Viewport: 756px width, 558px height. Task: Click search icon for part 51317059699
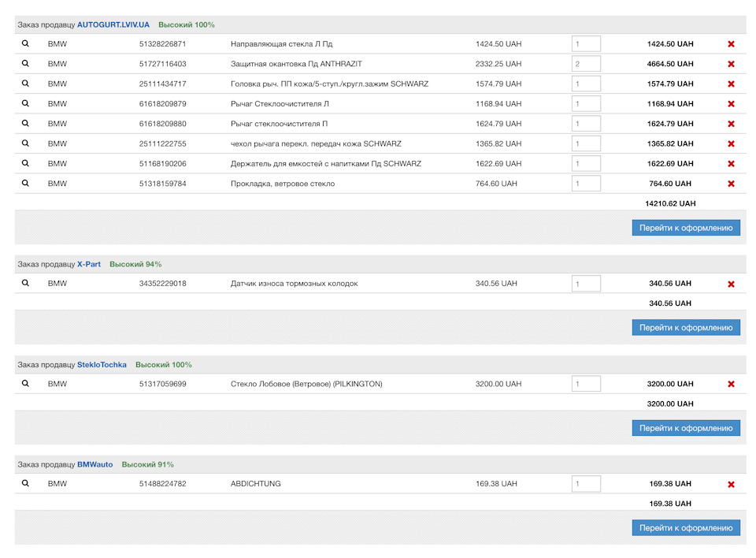[x=25, y=384]
